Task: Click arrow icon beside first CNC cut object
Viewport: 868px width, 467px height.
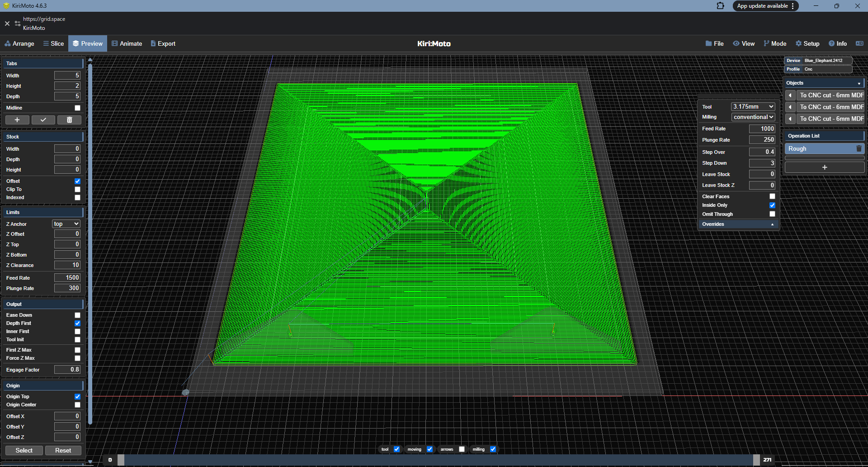Action: pos(790,95)
